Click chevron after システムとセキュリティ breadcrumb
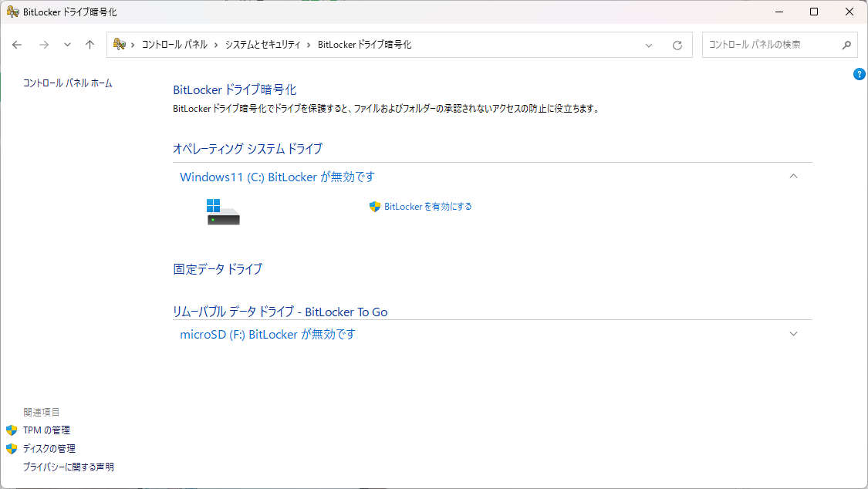868x489 pixels. (x=309, y=45)
